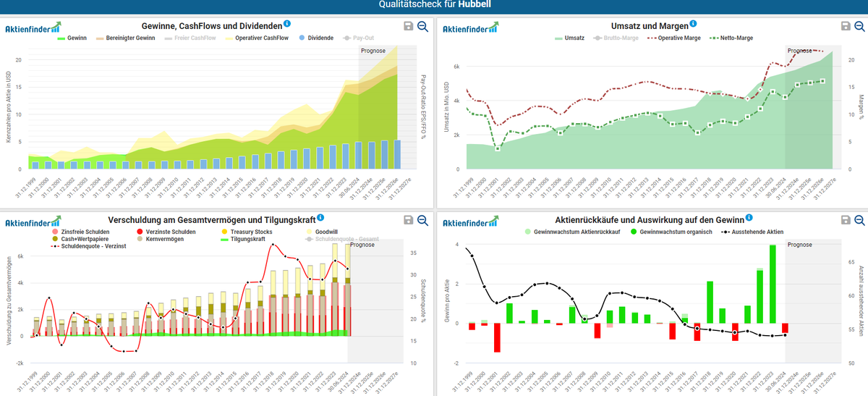Click Prognose label in the Gewinne chart
The image size is (868, 396).
373,51
